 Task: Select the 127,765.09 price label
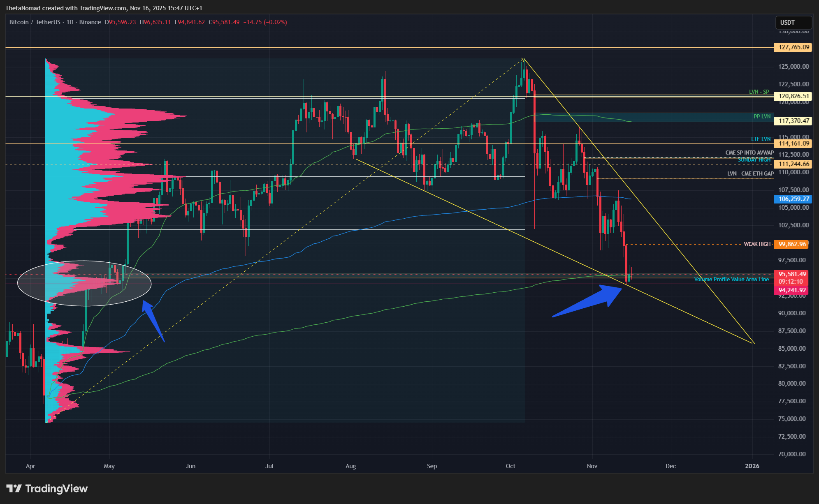[793, 47]
